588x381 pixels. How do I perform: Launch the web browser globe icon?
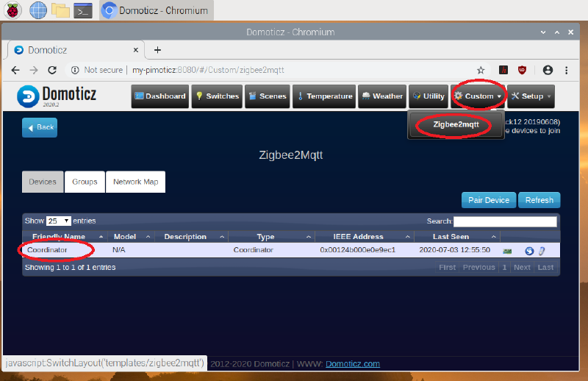coord(38,10)
